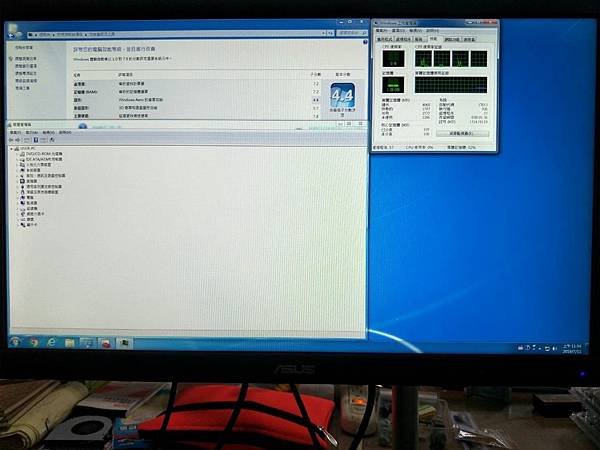Open 檢視(V) menu in Device Manager
This screenshot has width=600, height=450.
point(48,132)
